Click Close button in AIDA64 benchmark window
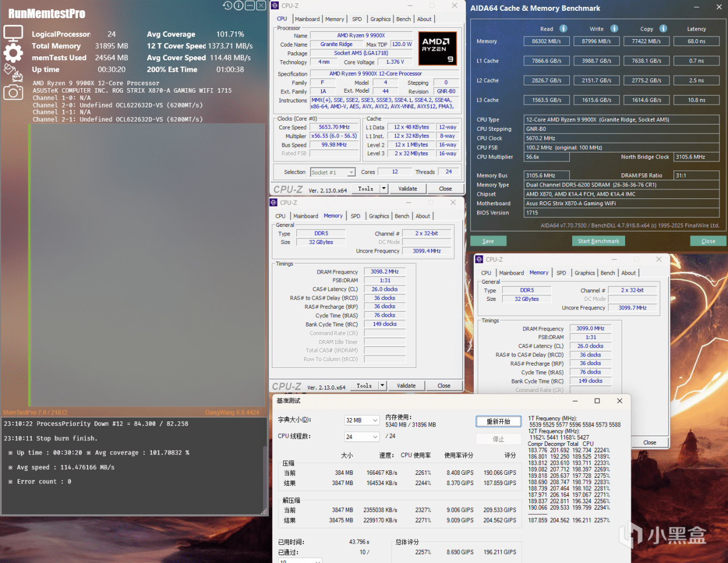 tap(708, 241)
